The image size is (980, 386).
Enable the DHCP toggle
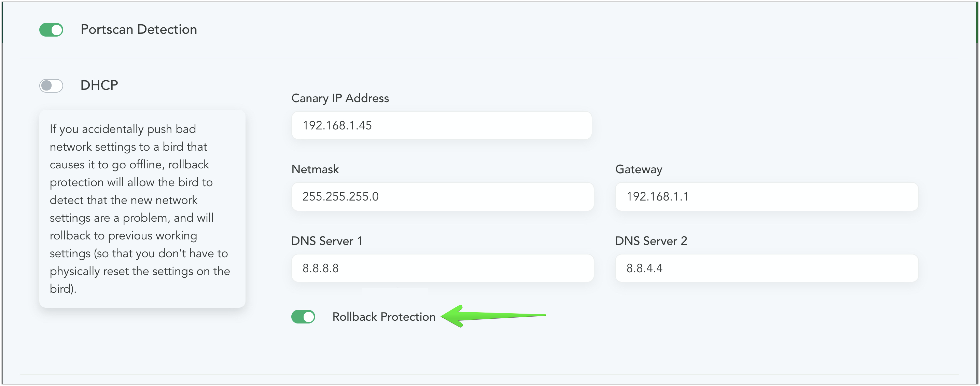pyautogui.click(x=51, y=86)
